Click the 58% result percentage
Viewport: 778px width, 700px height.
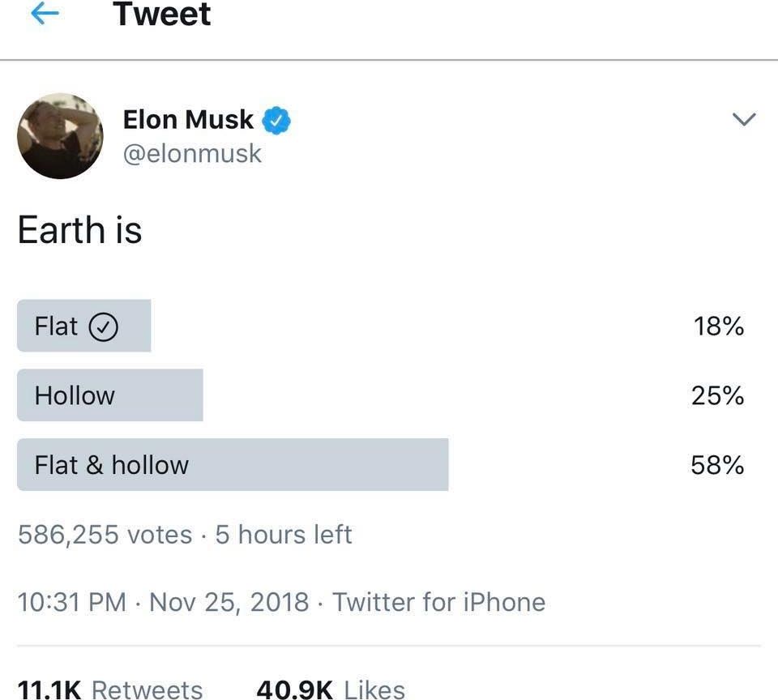pyautogui.click(x=717, y=465)
